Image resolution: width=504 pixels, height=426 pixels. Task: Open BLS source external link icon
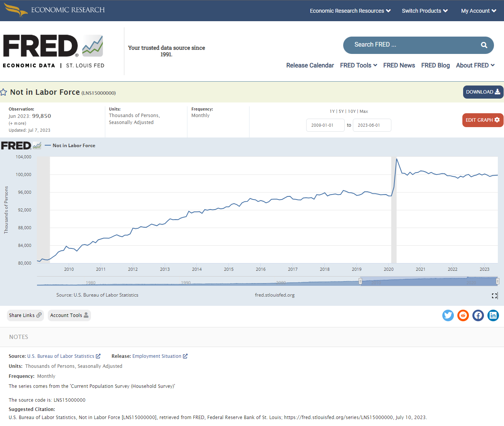tap(98, 356)
